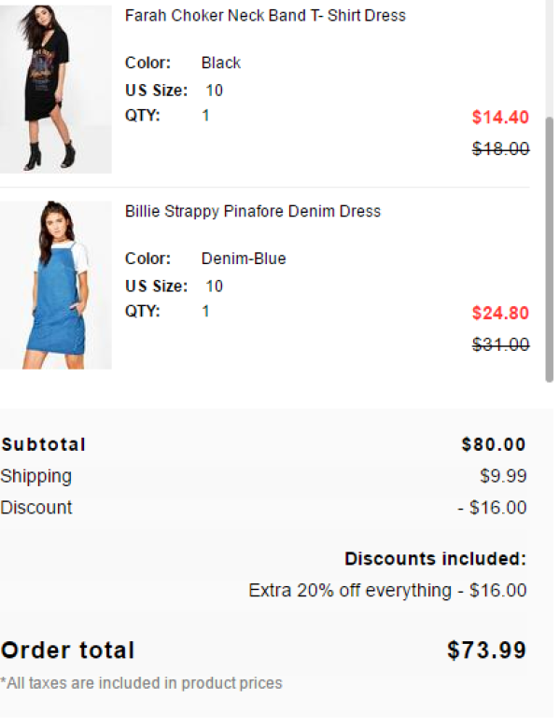Open the Billie denim dress thumbnail

(x=56, y=285)
